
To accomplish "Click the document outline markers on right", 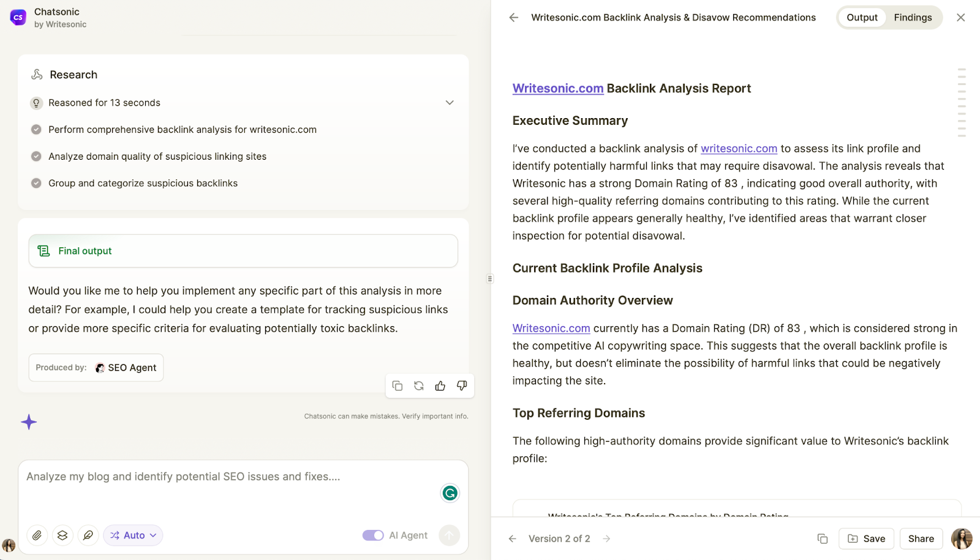I will click(x=962, y=102).
